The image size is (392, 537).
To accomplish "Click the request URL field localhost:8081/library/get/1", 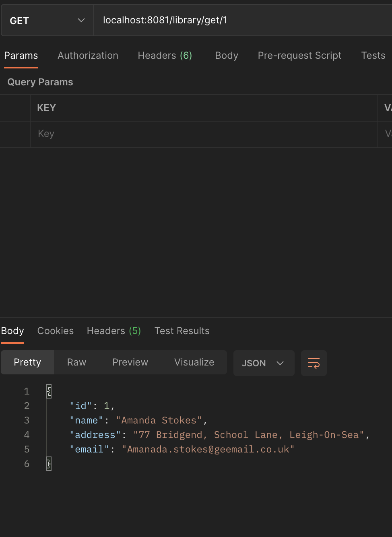I will tap(243, 21).
